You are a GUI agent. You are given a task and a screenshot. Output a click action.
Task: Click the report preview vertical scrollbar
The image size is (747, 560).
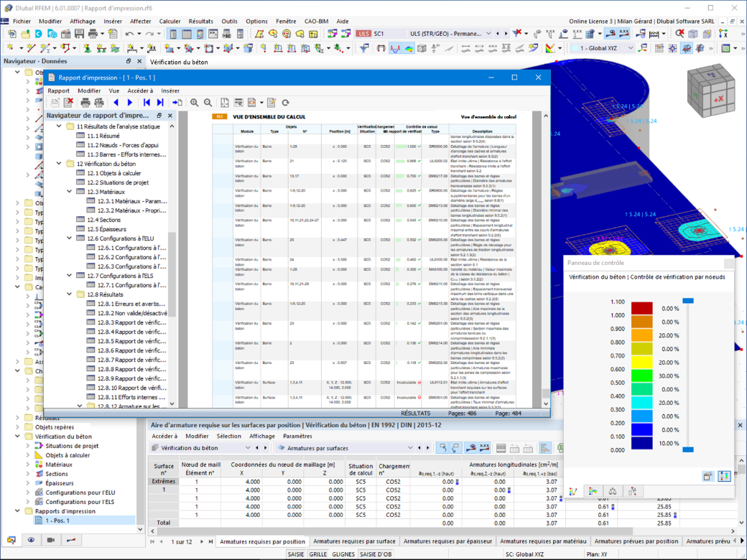(x=546, y=259)
